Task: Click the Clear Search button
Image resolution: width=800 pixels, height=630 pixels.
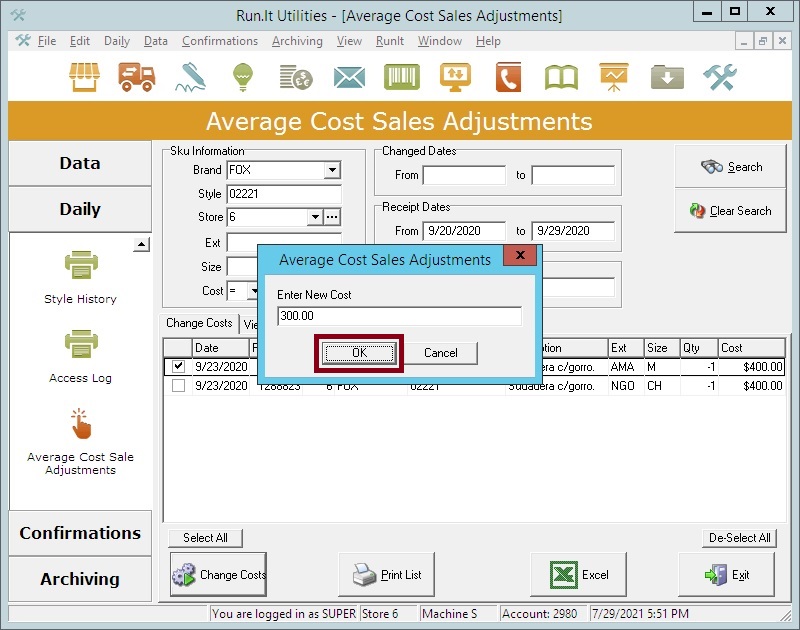Action: [x=730, y=211]
